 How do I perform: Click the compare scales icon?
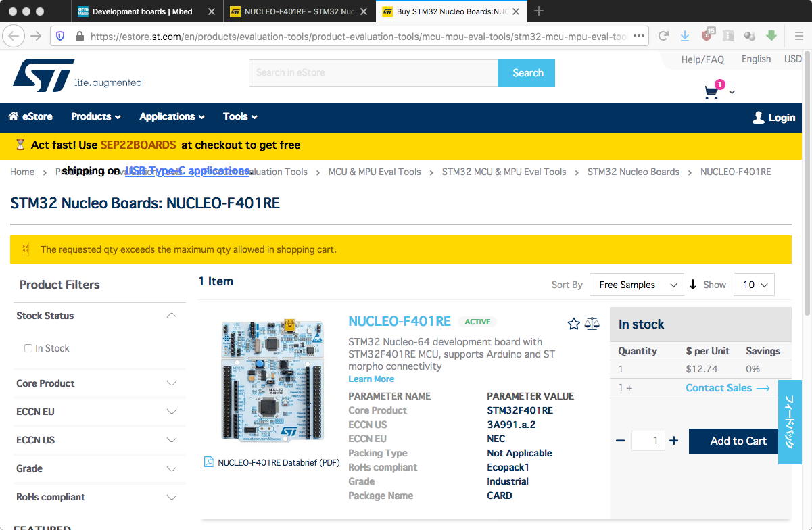tap(592, 324)
